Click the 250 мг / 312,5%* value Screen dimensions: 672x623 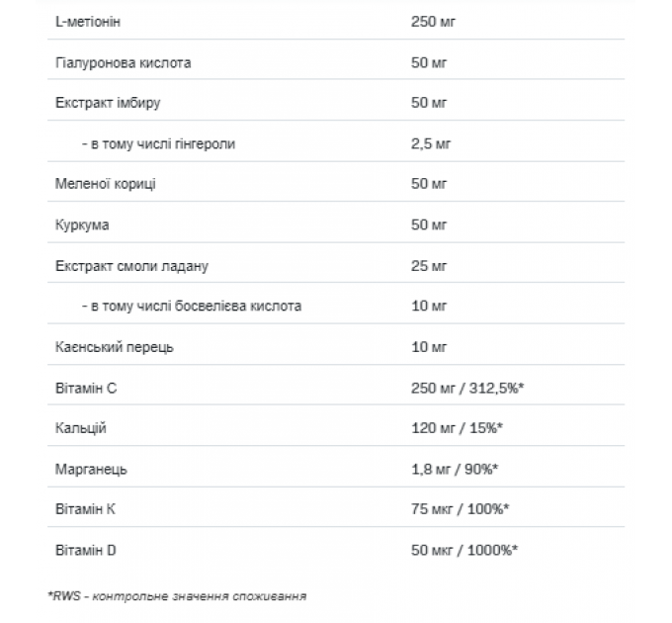point(467,388)
